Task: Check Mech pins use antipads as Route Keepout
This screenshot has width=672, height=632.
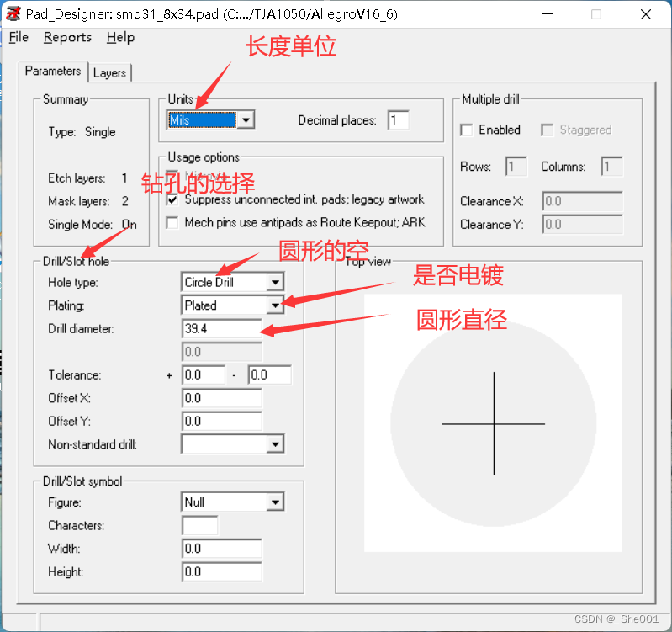Action: tap(173, 223)
